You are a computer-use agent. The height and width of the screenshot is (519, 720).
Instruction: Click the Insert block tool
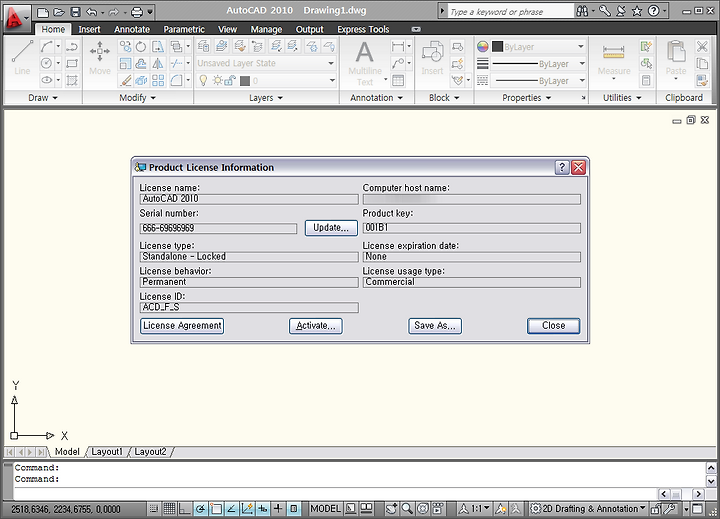click(432, 57)
